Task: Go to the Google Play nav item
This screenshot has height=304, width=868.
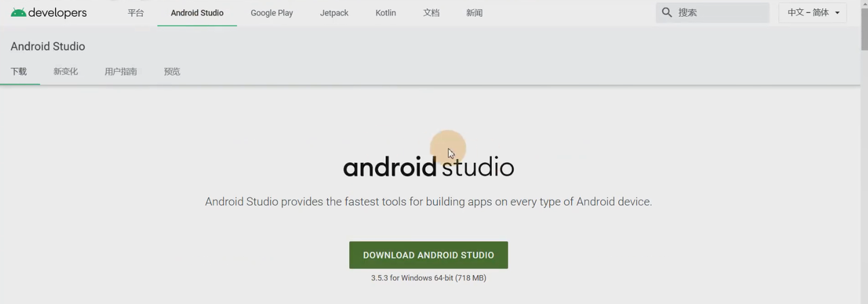Action: coord(271,13)
